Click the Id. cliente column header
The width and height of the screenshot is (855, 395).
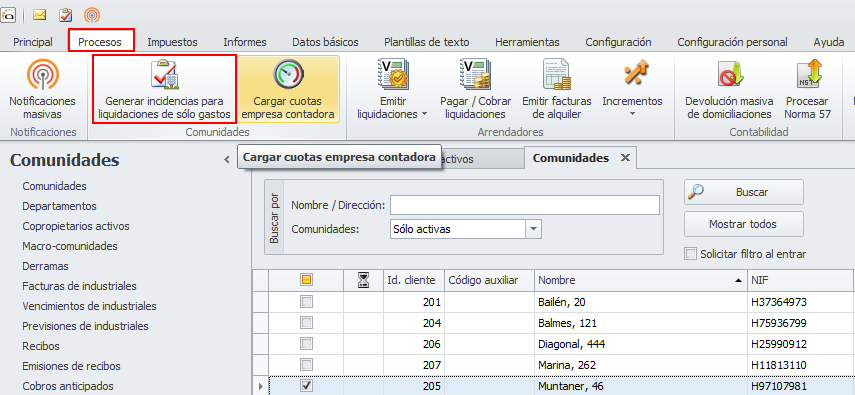[414, 280]
